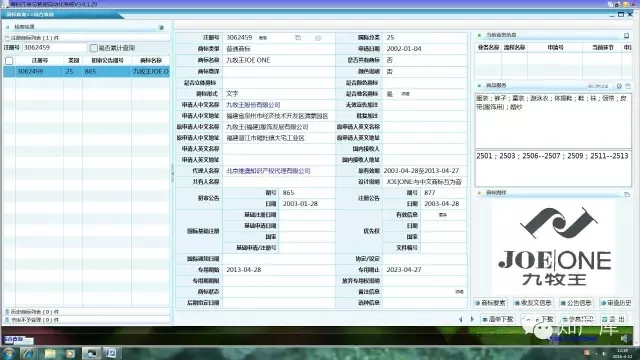Click the copy icon in goods/services panel header

tap(628, 86)
